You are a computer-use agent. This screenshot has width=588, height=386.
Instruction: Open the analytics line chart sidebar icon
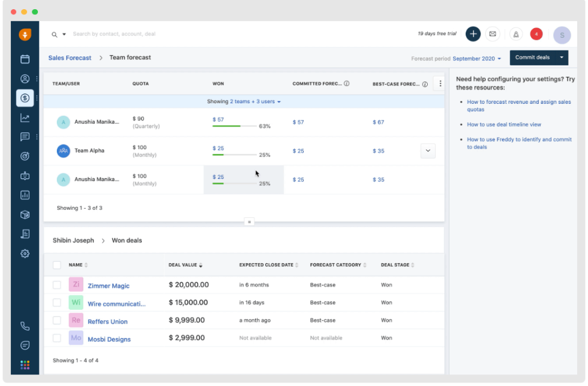coord(25,118)
